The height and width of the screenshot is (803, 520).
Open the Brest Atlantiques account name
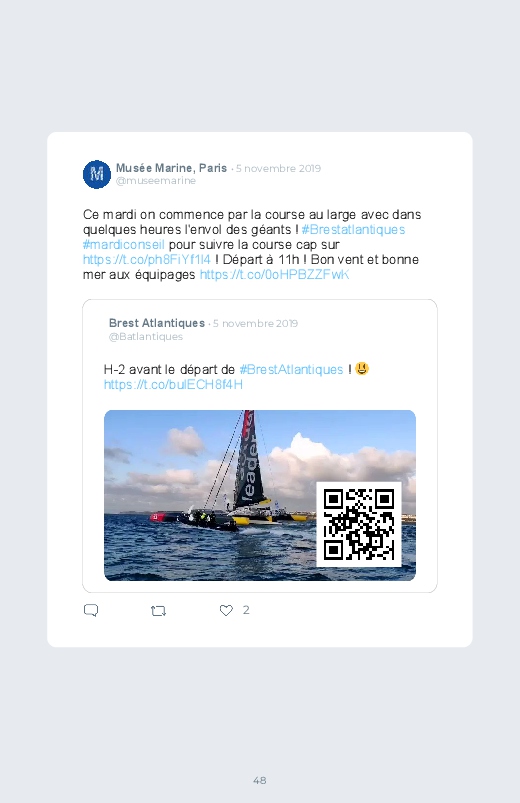pos(157,323)
